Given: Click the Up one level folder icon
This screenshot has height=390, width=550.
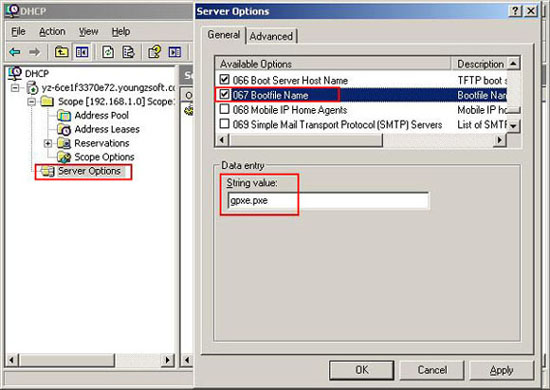Looking at the screenshot, I should click(61, 52).
